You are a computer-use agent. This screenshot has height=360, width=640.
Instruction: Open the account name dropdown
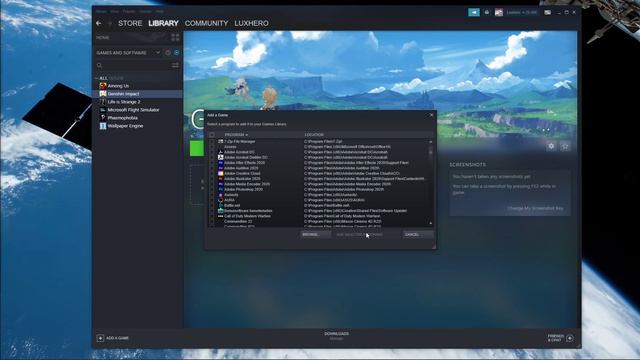point(522,12)
